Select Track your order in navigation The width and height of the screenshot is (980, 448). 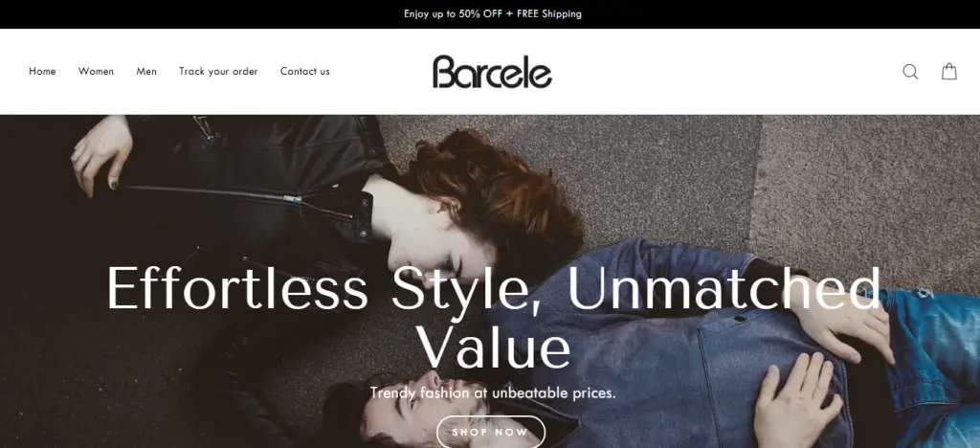click(x=218, y=71)
